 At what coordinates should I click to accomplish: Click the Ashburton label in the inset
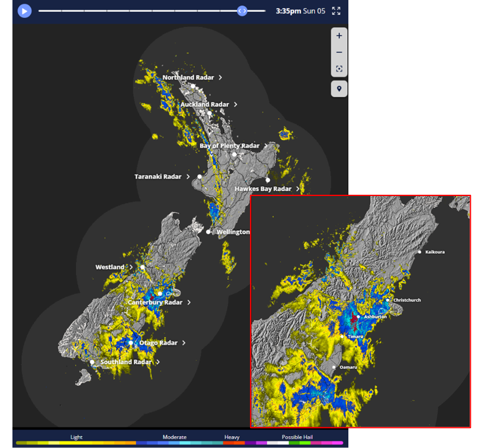pyautogui.click(x=375, y=317)
